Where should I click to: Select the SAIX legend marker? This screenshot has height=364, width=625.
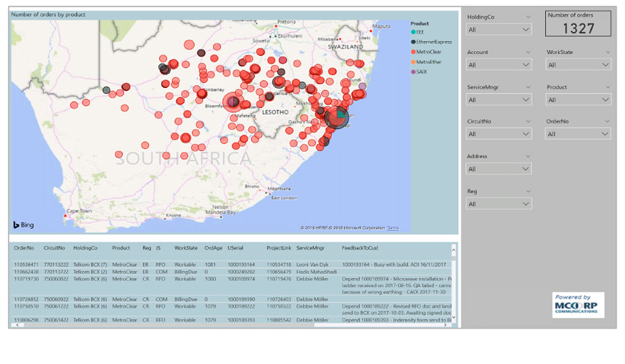tap(413, 72)
